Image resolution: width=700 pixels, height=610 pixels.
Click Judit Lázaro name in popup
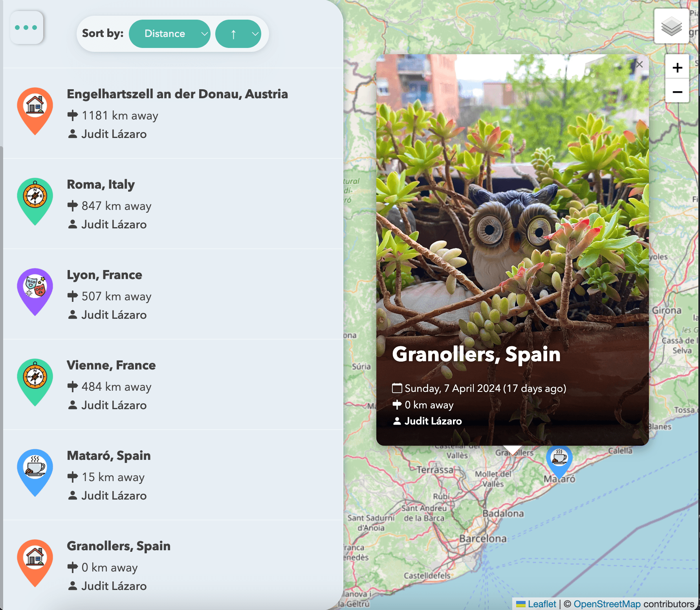pyautogui.click(x=433, y=421)
